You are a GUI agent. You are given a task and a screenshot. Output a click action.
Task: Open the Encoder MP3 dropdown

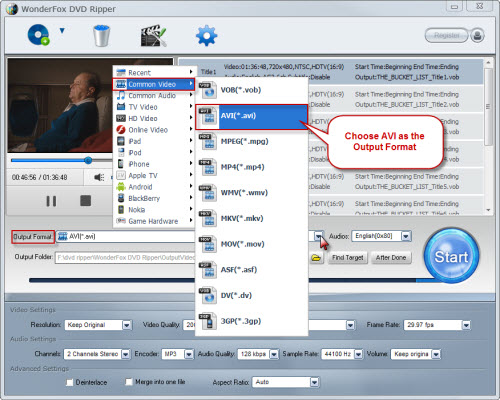(189, 354)
